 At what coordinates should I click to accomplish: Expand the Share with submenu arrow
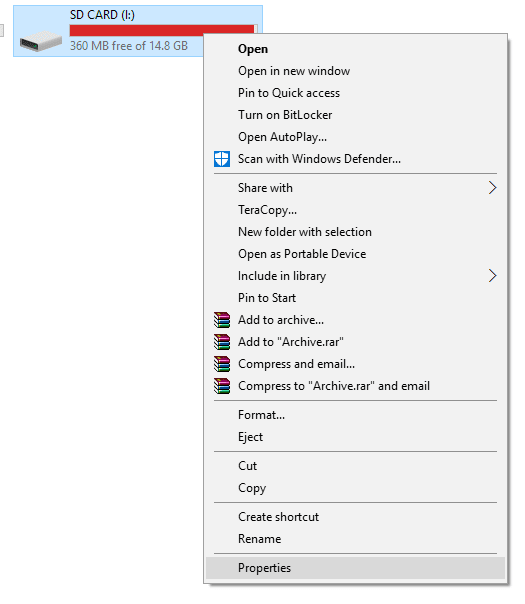tap(492, 188)
